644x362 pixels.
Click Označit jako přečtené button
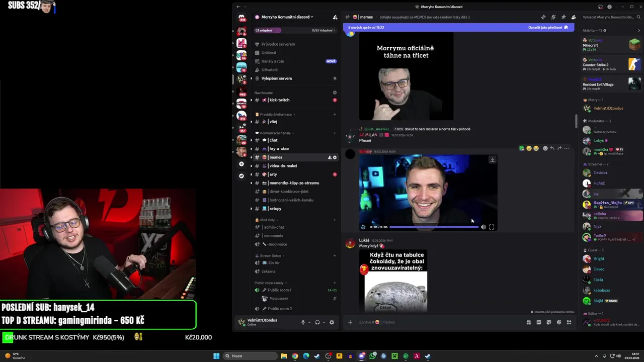548,28
